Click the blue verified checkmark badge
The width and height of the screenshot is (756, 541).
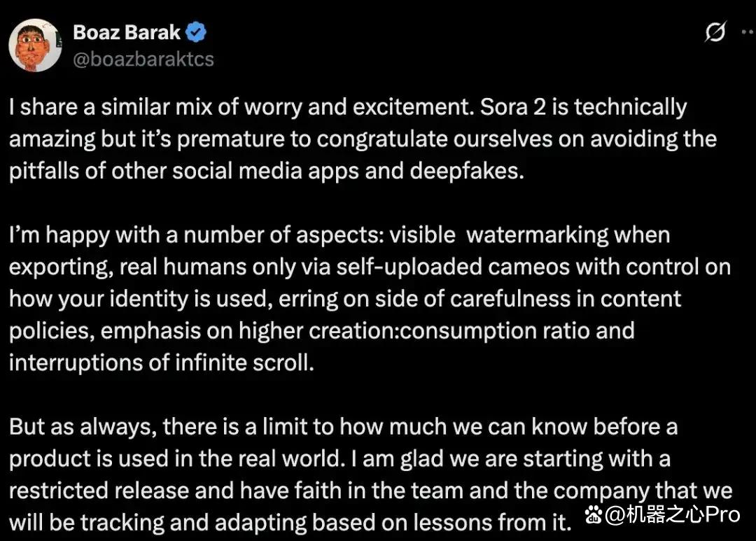click(x=196, y=32)
